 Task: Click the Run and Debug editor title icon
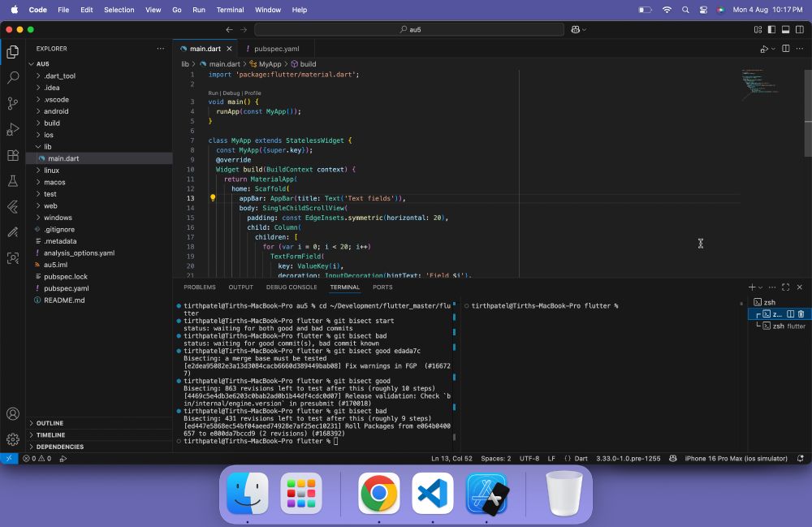click(x=764, y=49)
